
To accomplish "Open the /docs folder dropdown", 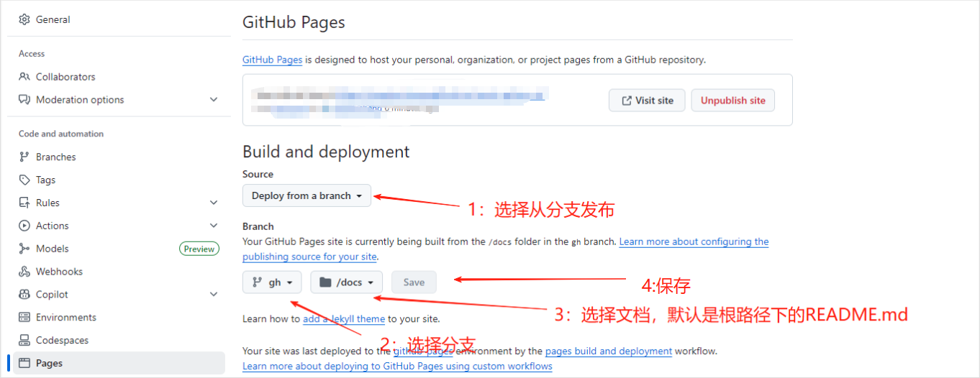I will 347,282.
